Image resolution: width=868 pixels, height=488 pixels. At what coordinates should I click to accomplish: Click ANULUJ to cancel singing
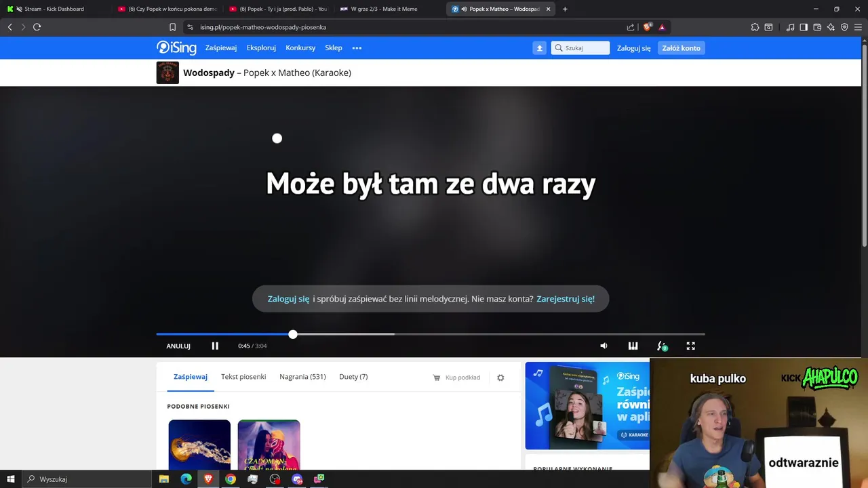point(178,346)
